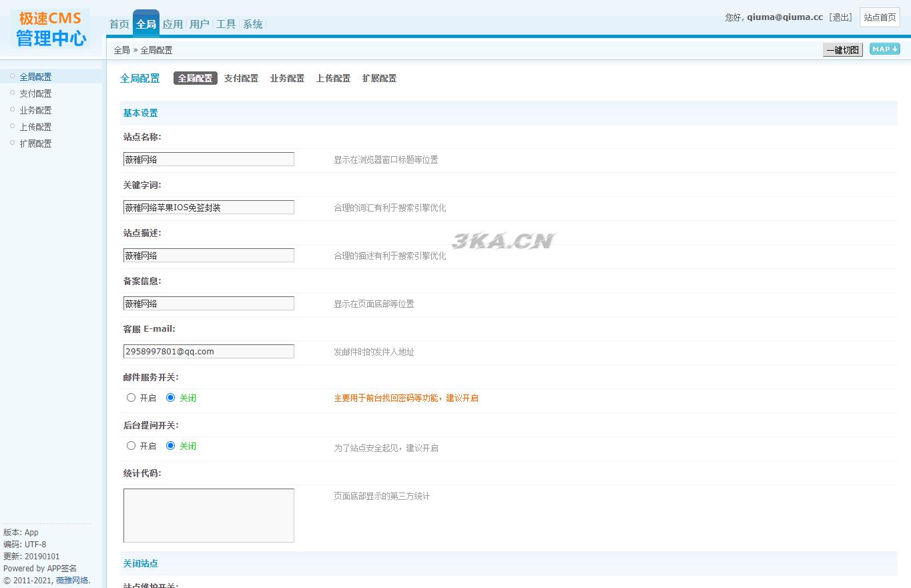Click hint 为了站点安全起见，建议开启
Viewport: 911px width, 588px height.
coord(386,449)
